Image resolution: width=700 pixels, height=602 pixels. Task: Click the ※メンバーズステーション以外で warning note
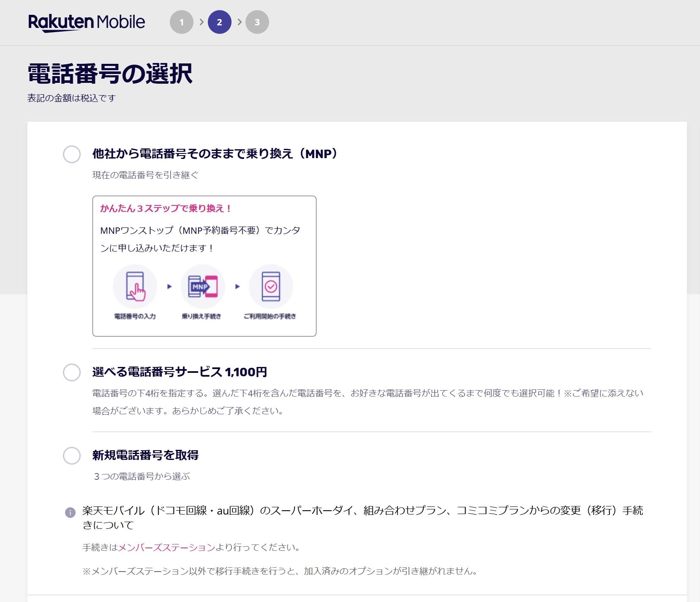(281, 571)
